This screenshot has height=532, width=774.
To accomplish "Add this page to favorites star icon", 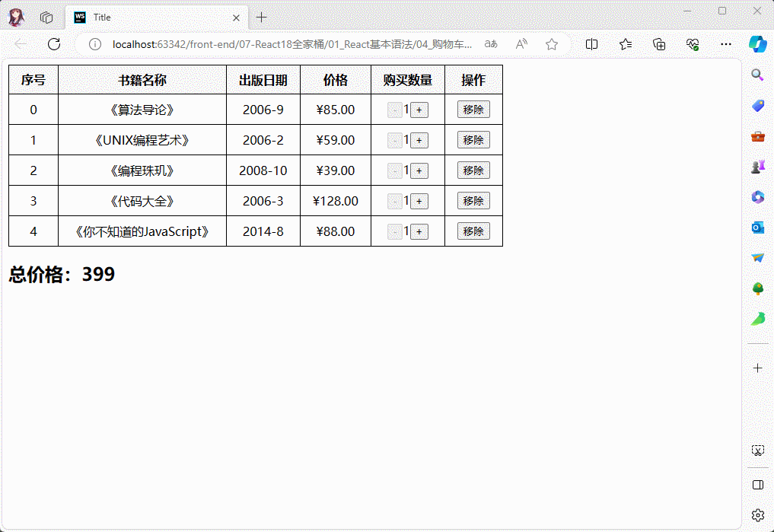I will point(552,44).
